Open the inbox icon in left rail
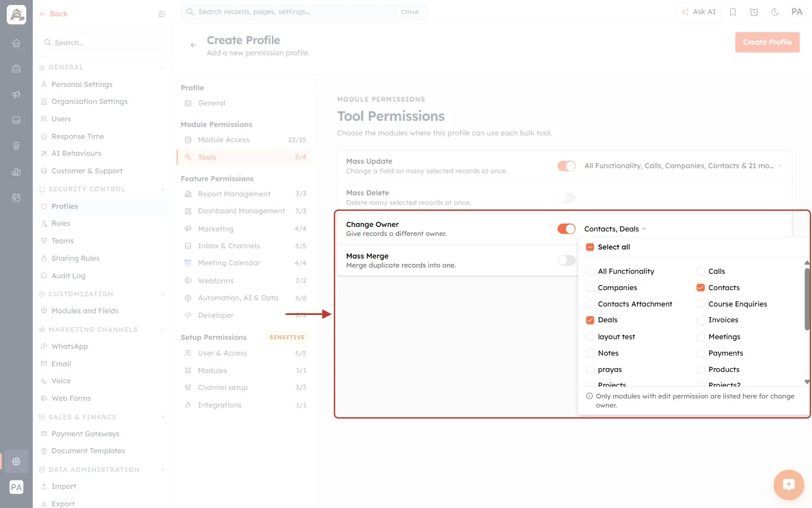The height and width of the screenshot is (508, 812). [16, 120]
